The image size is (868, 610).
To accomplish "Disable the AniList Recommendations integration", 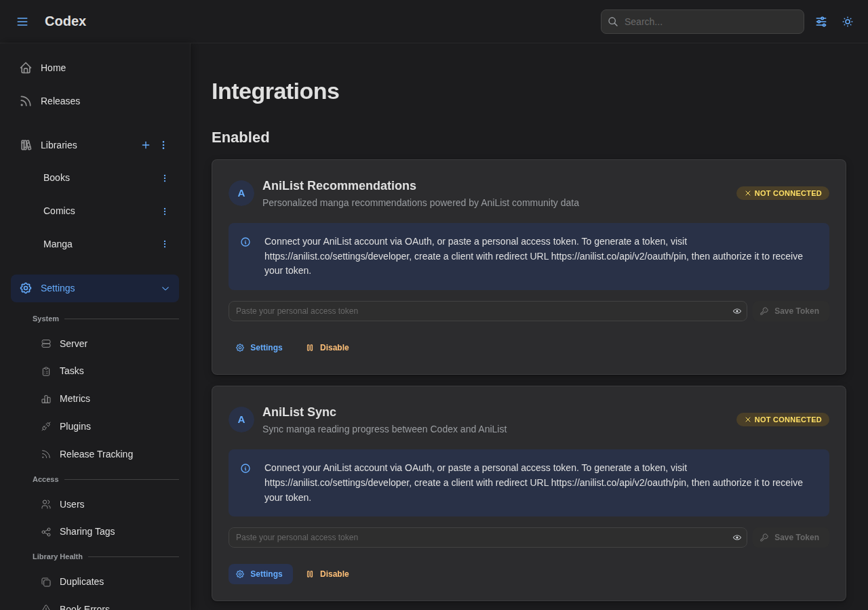I will click(x=328, y=348).
